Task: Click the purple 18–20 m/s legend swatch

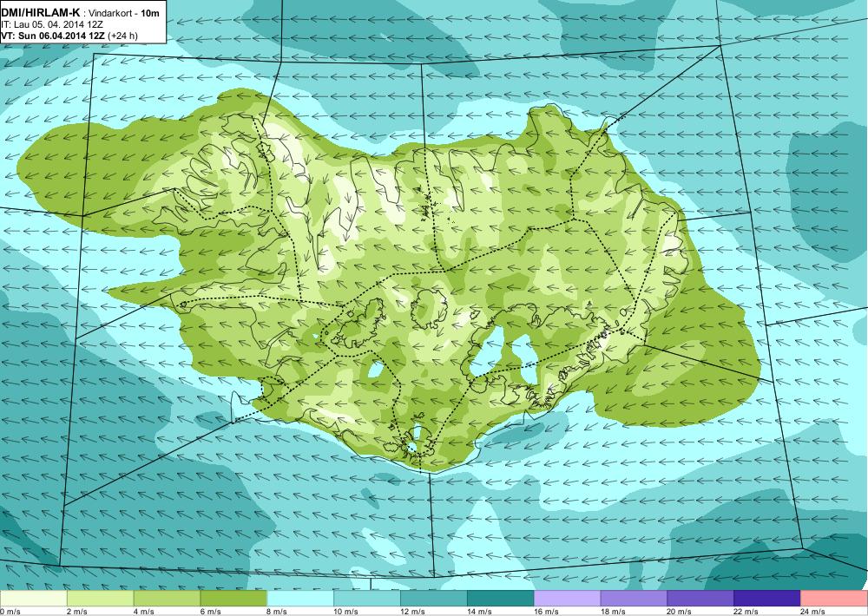Action: (634, 599)
